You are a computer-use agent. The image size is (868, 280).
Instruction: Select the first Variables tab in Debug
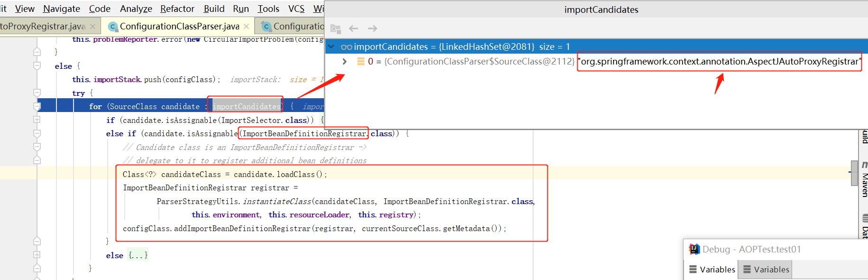pos(712,269)
